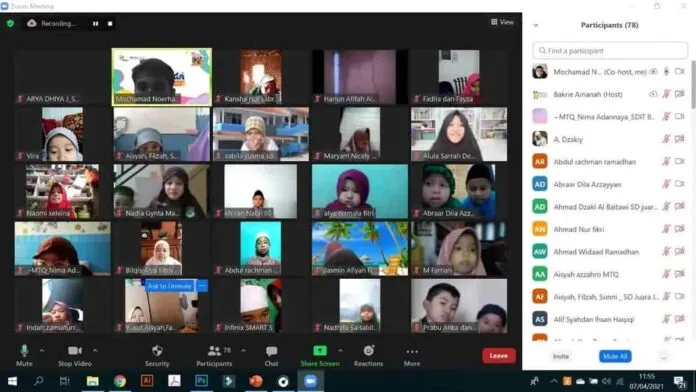This screenshot has height=392, width=696.
Task: Click the AR avatar of Abdul rachman ramadhan
Action: tap(540, 162)
